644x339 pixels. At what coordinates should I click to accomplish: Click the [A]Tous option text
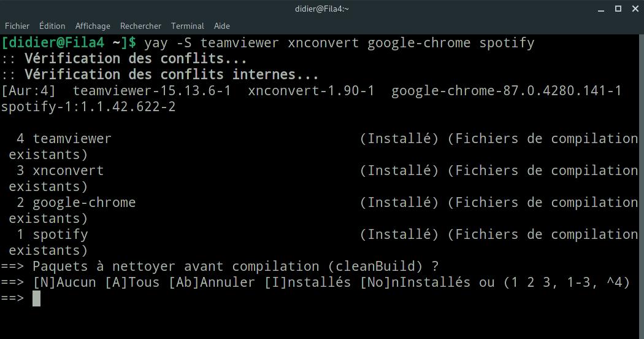(x=132, y=282)
